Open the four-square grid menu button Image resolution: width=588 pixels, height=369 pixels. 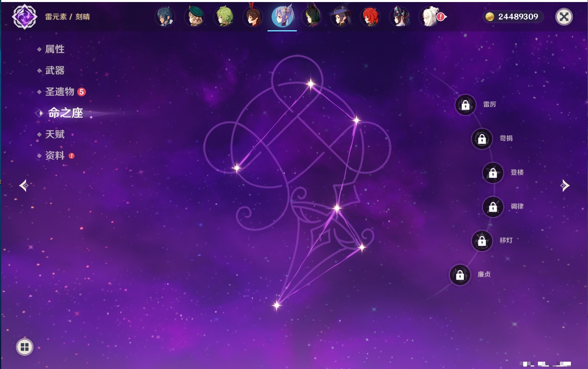tap(24, 347)
